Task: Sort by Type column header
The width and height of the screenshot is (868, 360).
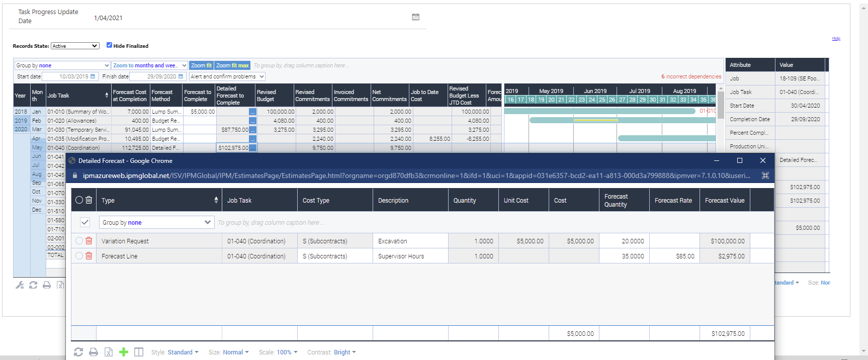Action: click(x=159, y=200)
